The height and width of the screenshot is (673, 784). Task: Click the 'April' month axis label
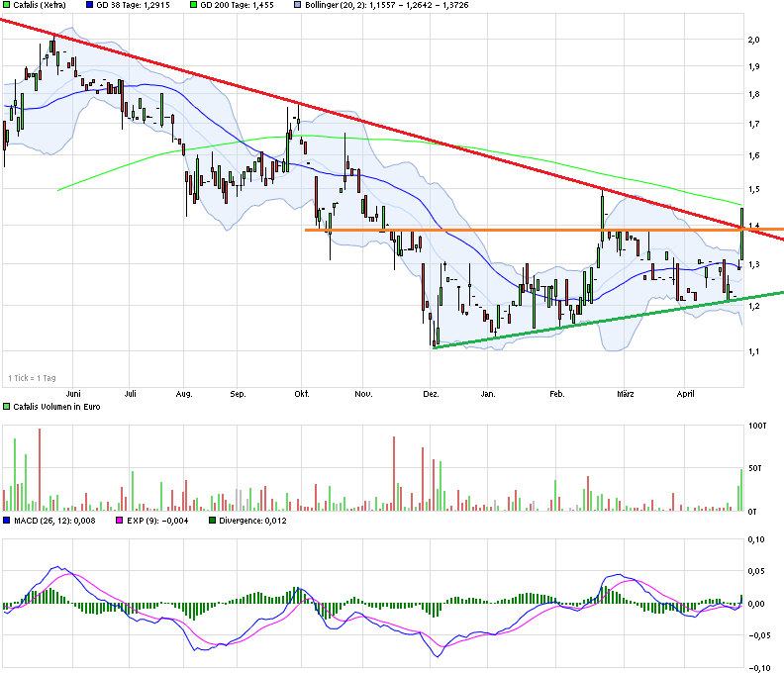685,394
